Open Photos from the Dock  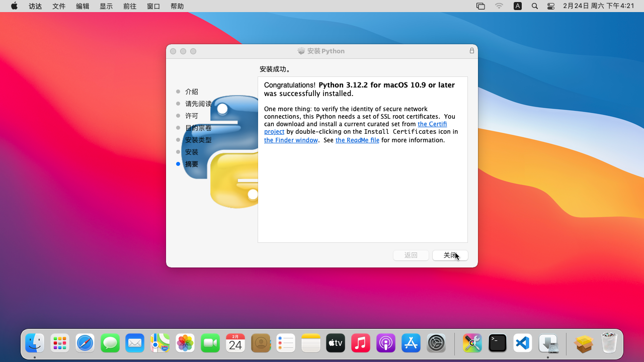pyautogui.click(x=185, y=343)
